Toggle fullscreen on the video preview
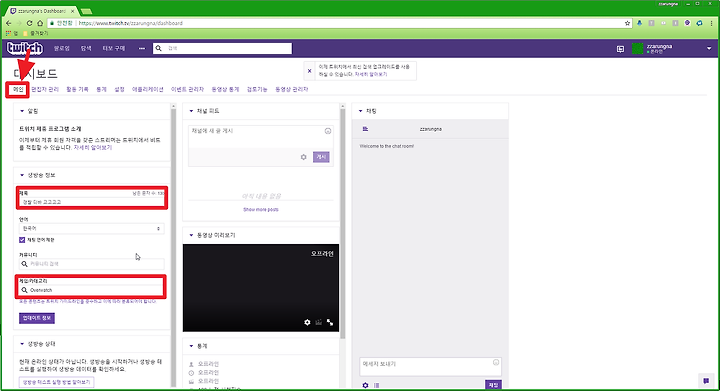This screenshot has width=720, height=391. (330, 322)
